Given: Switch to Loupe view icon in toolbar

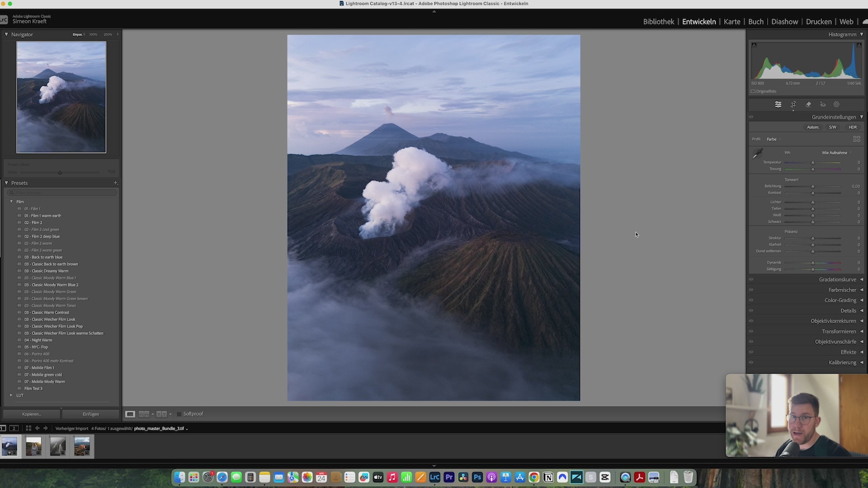Looking at the screenshot, I should click(x=130, y=414).
